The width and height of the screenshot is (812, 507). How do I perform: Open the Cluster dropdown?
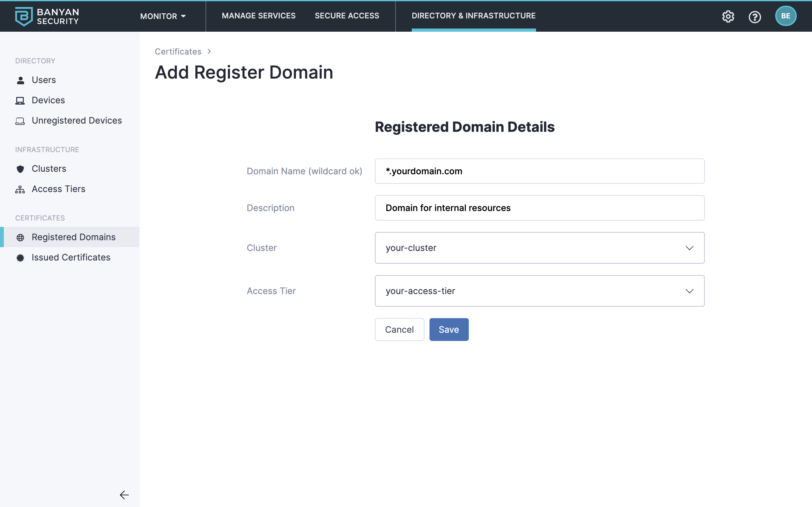(x=539, y=248)
